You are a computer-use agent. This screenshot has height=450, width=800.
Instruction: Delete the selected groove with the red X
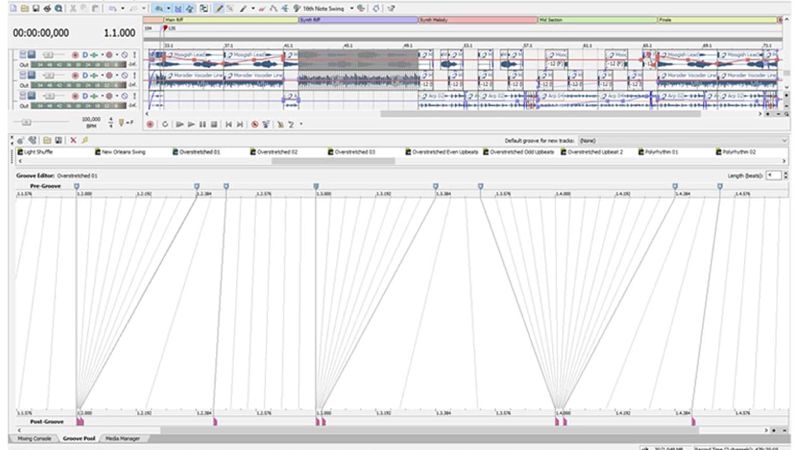[x=73, y=140]
